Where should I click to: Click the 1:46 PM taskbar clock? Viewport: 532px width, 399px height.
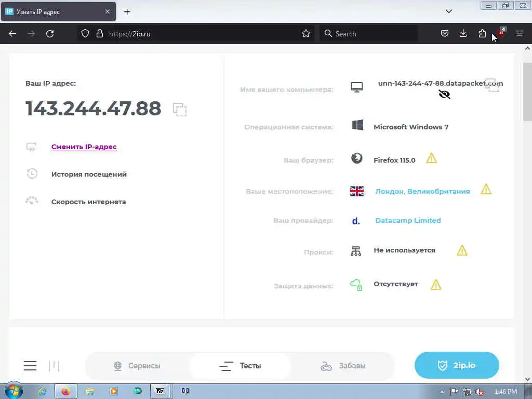(506, 392)
